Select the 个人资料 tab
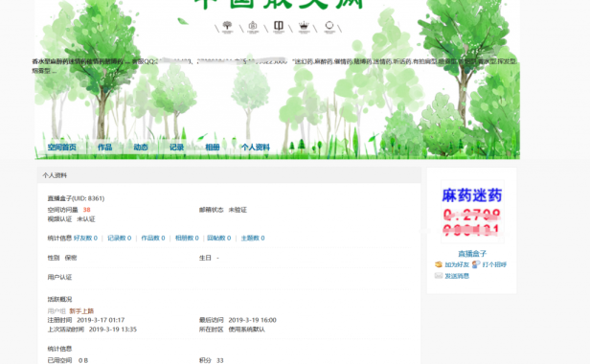 (x=256, y=148)
